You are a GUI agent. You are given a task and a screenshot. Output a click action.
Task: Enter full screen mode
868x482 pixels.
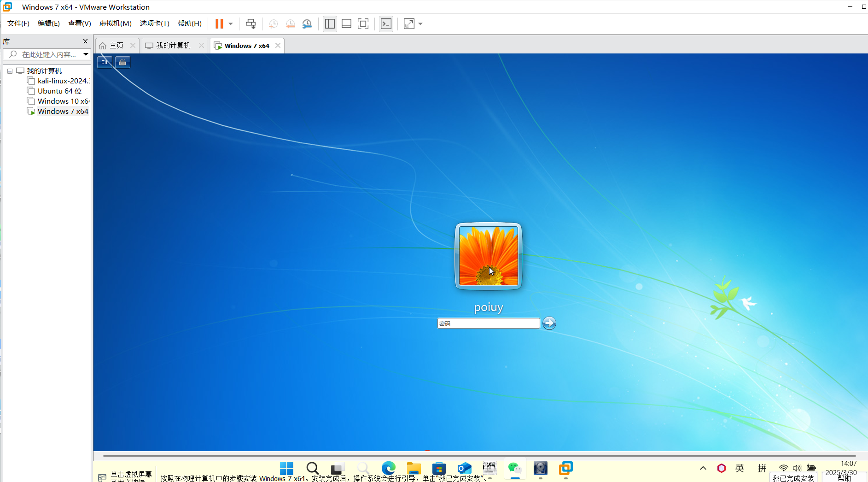pyautogui.click(x=363, y=24)
